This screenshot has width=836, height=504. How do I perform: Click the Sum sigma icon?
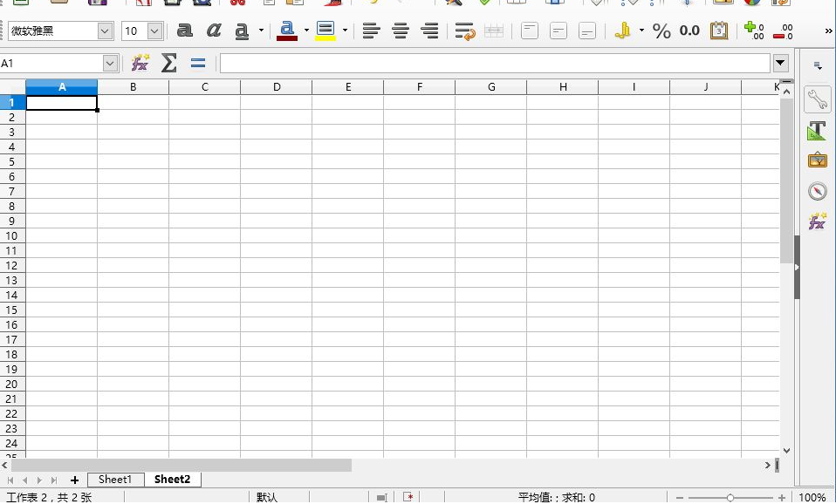tap(168, 64)
